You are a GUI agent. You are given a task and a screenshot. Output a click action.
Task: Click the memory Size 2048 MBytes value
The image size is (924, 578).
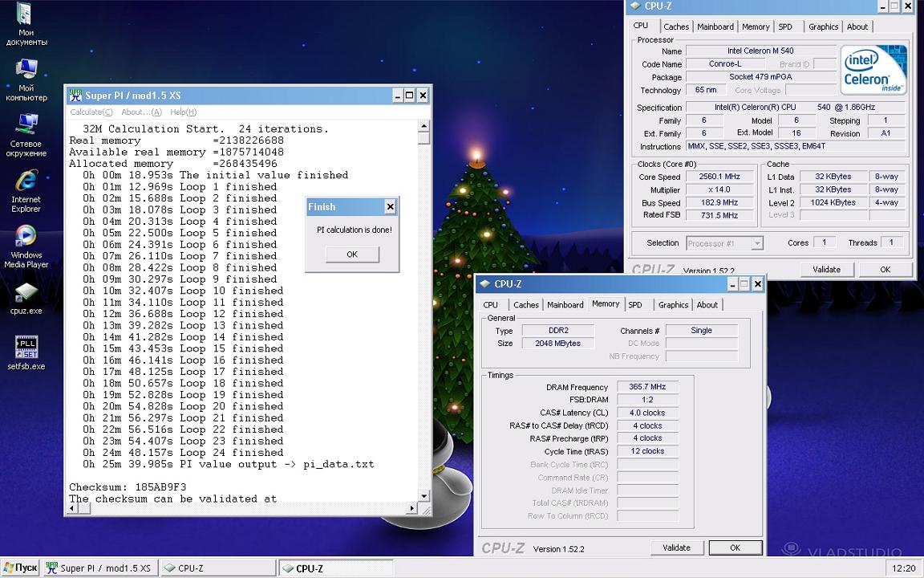click(558, 344)
